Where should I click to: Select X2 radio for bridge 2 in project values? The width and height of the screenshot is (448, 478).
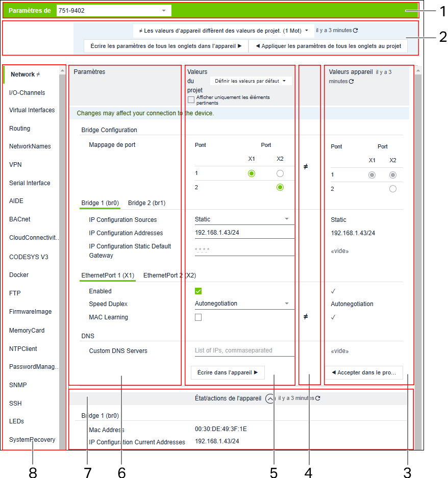280,187
